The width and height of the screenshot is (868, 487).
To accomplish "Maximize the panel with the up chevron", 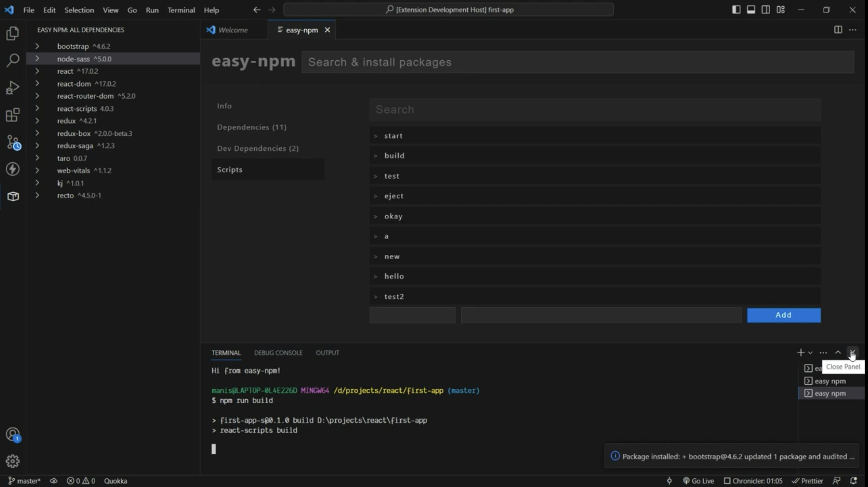I will point(838,353).
